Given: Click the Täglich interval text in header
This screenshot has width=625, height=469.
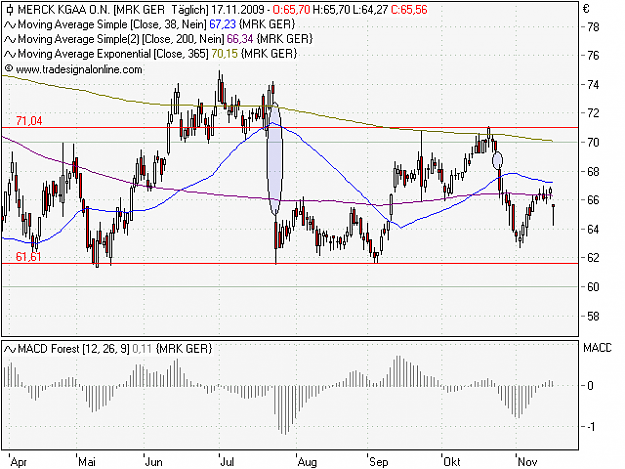Looking at the screenshot, I should [x=190, y=10].
